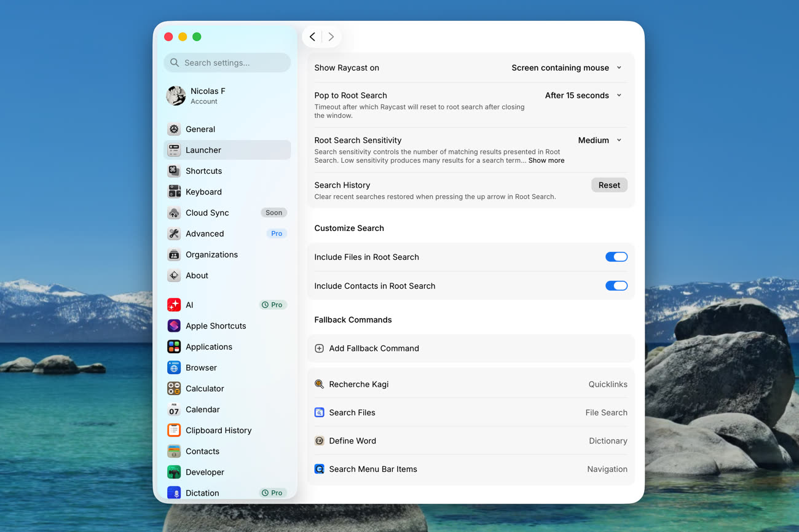Go forward with the right chevron button
Screen dimensions: 799x532
[x=331, y=37]
